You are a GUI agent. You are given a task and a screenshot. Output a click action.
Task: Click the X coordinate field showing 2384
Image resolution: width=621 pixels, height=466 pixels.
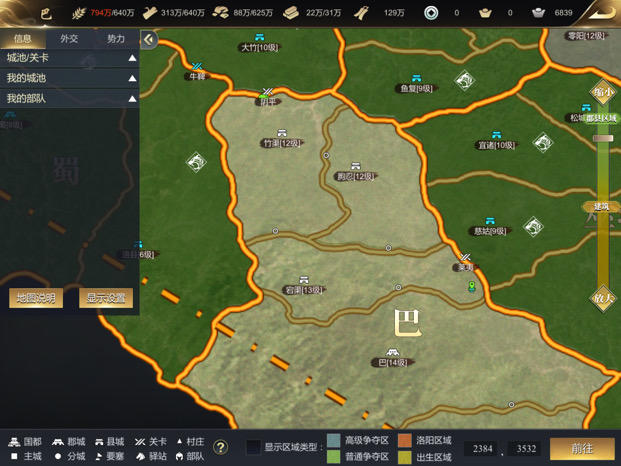tap(482, 449)
